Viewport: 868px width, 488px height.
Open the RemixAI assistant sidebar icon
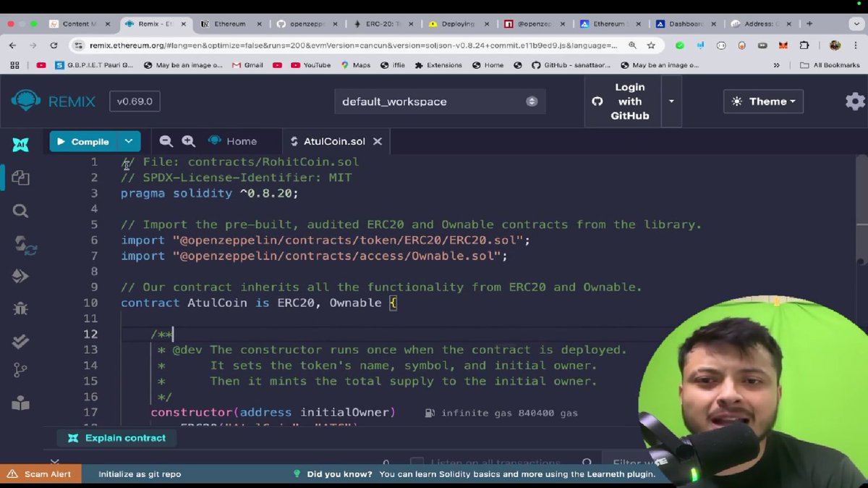point(20,143)
